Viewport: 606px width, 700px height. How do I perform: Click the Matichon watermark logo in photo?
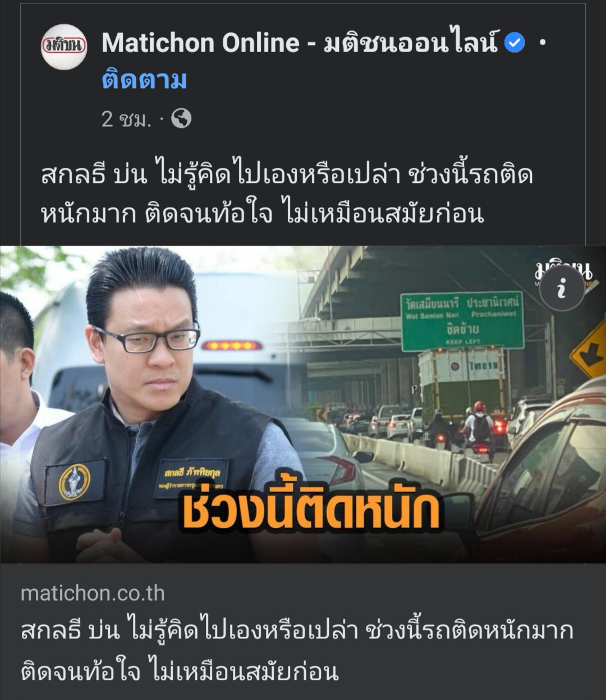coord(563,273)
